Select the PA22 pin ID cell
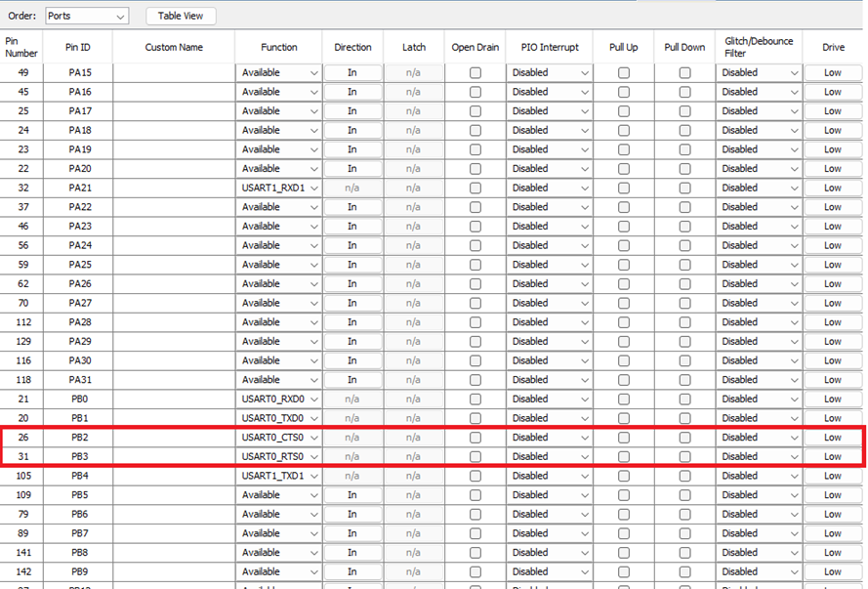 point(80,207)
